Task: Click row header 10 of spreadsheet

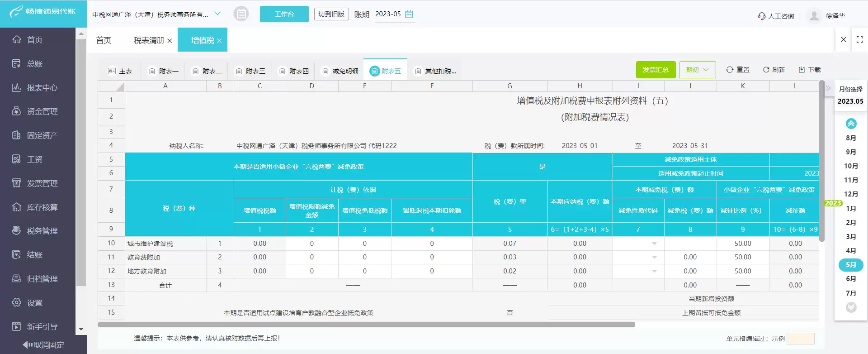Action: (111, 244)
